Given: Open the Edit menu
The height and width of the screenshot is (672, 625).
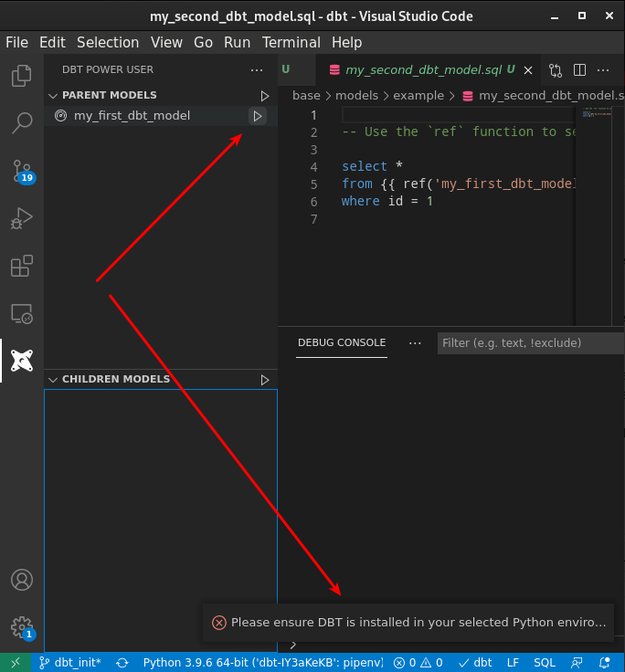Looking at the screenshot, I should pos(52,42).
